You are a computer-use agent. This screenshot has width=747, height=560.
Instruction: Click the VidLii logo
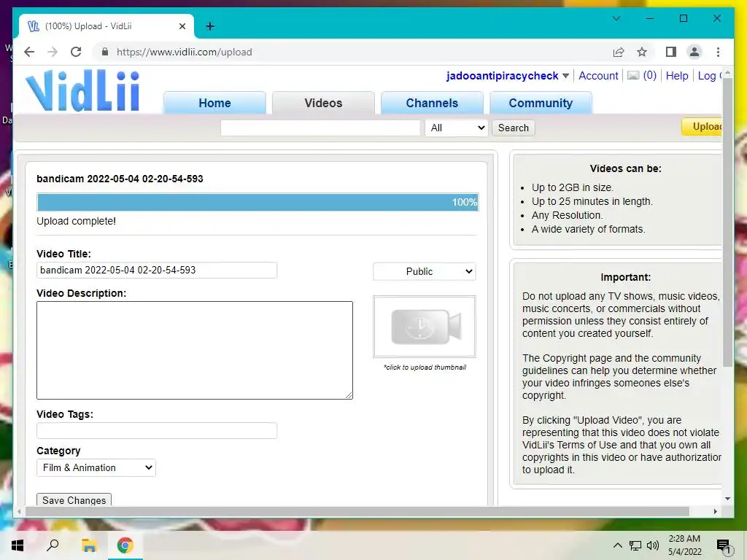coord(83,91)
